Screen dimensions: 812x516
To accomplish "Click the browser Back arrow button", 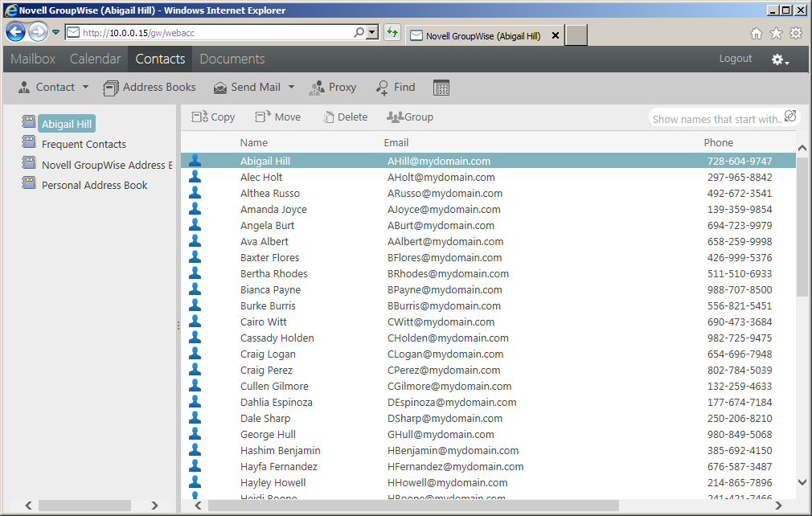I will click(15, 32).
